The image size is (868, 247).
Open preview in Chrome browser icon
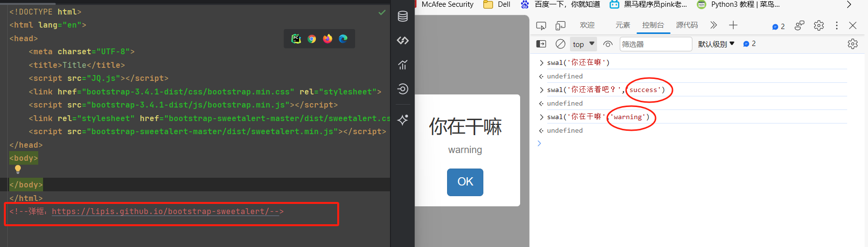coord(312,39)
